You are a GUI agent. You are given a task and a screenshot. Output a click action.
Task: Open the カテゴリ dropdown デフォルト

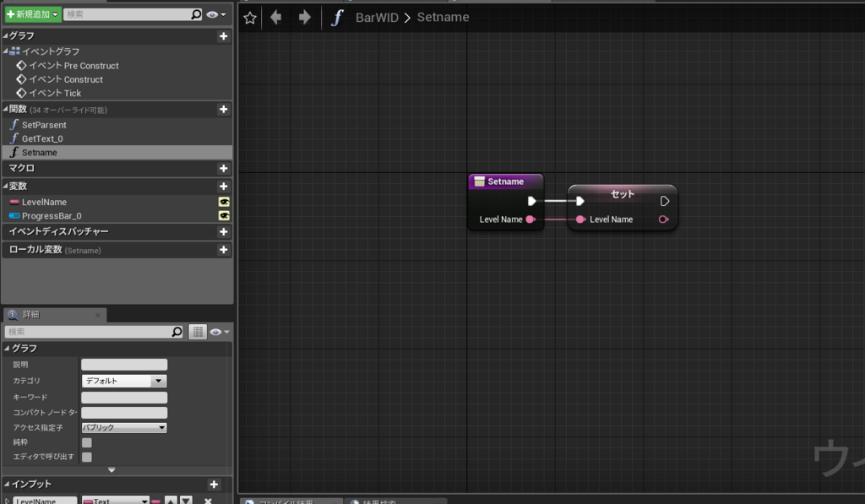[124, 381]
